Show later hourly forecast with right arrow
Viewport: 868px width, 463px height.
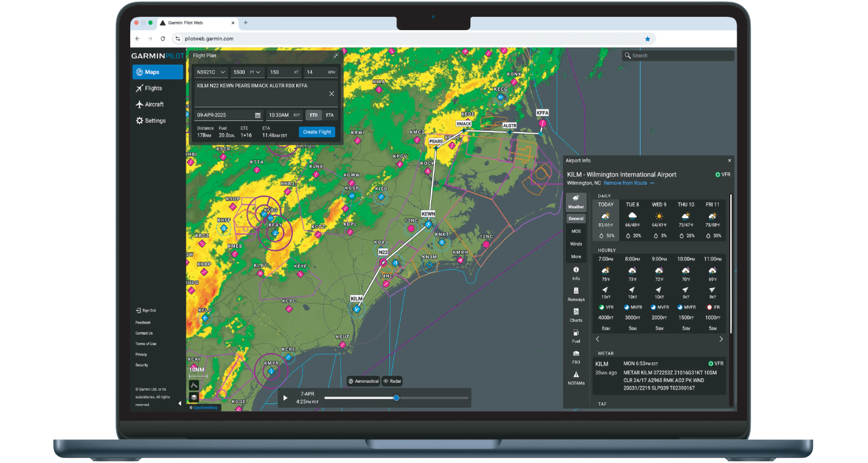tap(721, 339)
